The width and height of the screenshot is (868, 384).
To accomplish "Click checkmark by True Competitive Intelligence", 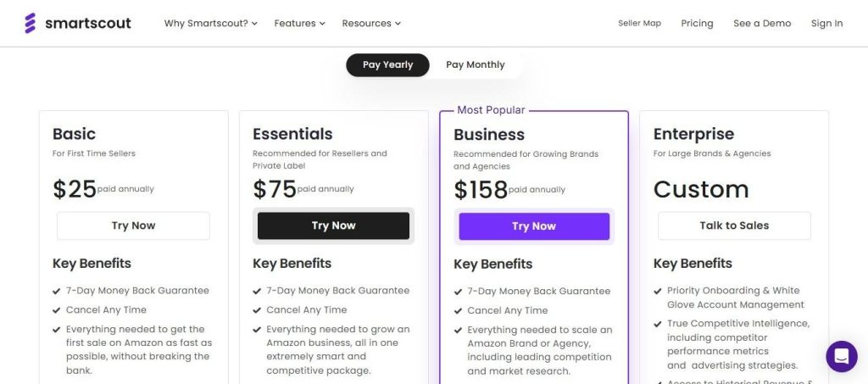I will [658, 324].
